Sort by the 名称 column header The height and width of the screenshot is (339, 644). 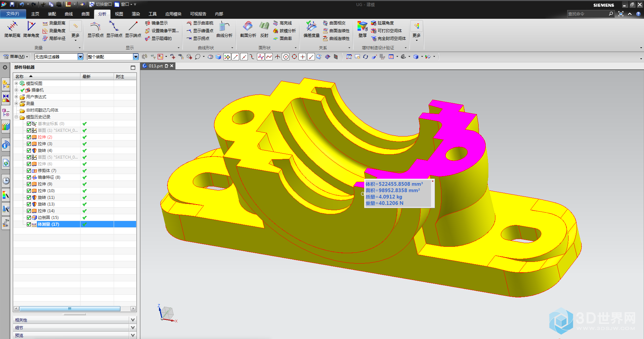coord(47,76)
